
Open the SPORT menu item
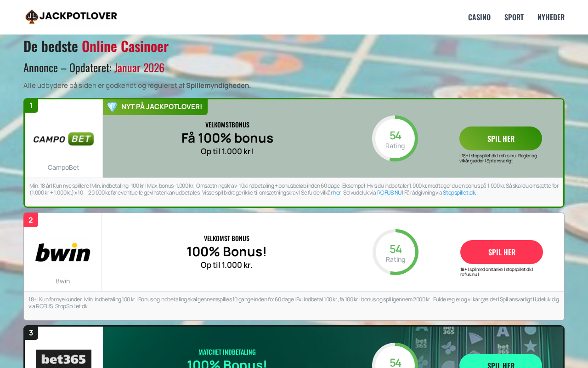[x=514, y=17]
